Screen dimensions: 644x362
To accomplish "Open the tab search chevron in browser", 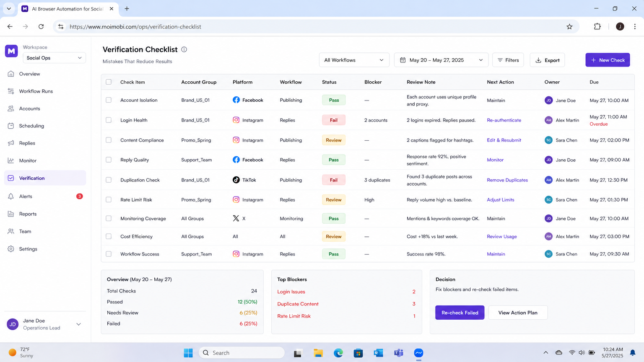I will [9, 8].
